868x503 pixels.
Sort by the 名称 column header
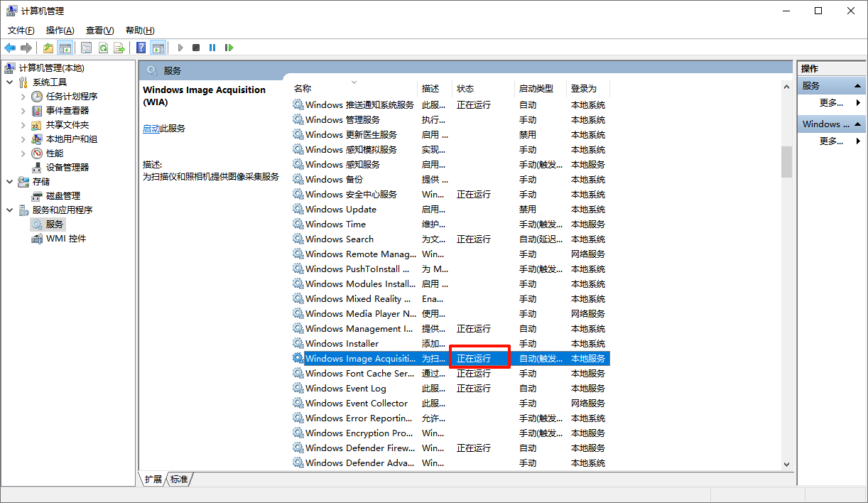click(354, 89)
